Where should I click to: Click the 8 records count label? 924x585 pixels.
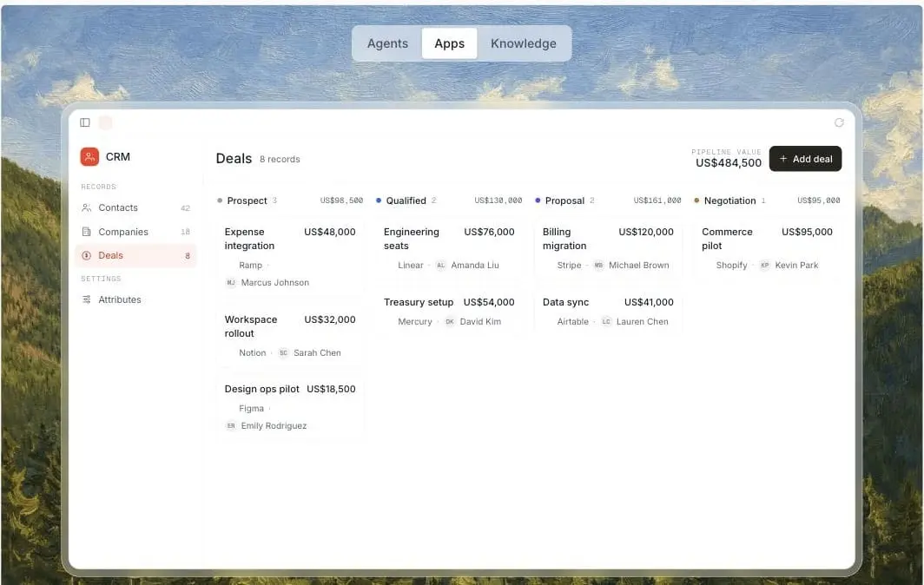[280, 159]
